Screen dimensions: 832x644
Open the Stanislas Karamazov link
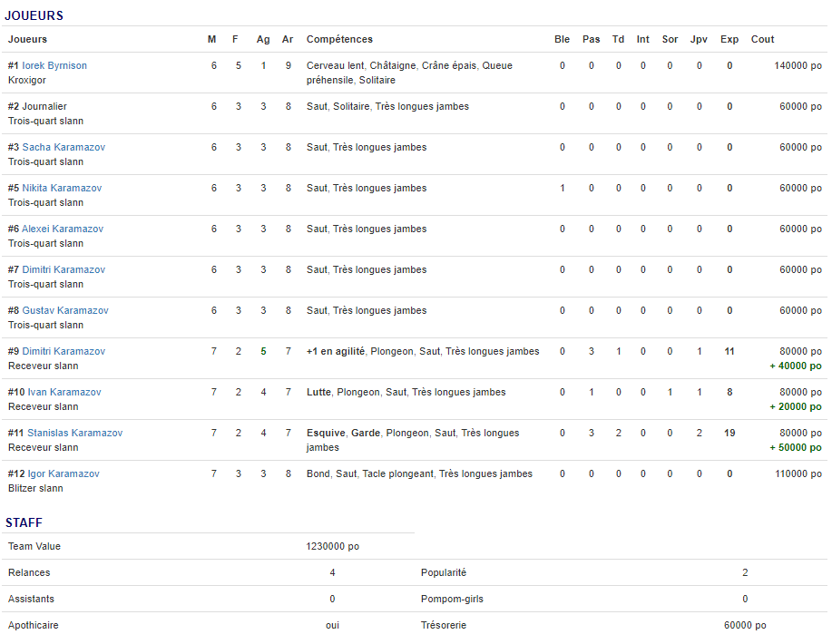[x=74, y=433]
